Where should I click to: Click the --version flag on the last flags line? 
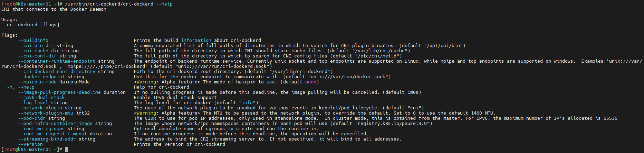click(x=30, y=144)
